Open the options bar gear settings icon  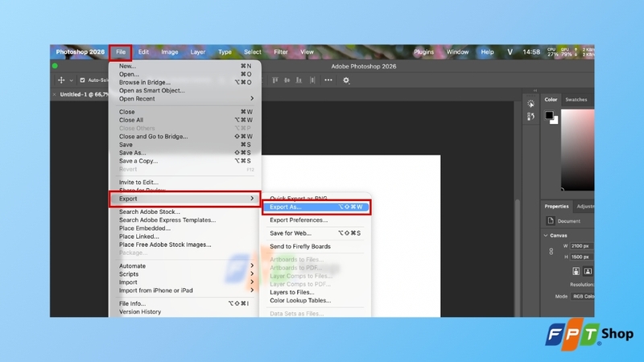pyautogui.click(x=346, y=80)
